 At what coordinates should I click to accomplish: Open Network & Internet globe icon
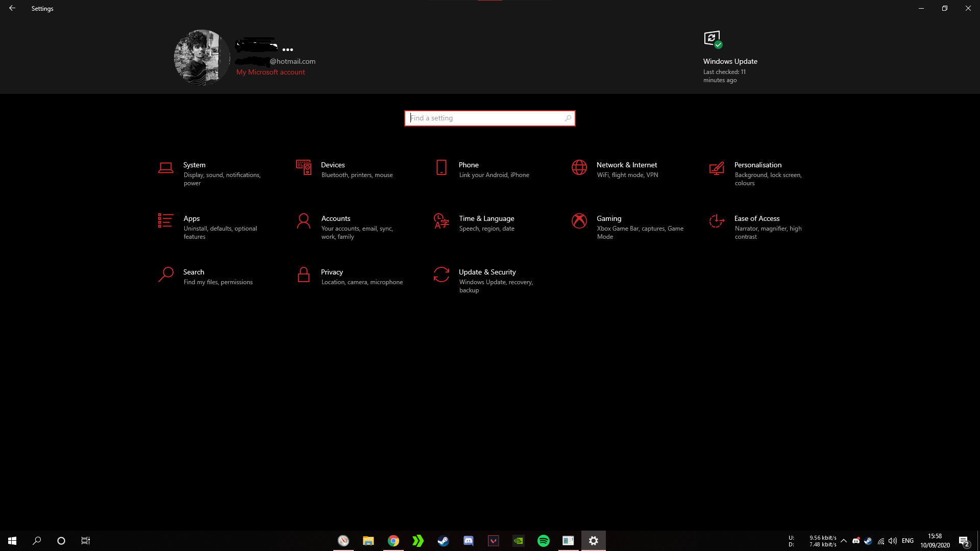[x=579, y=167]
